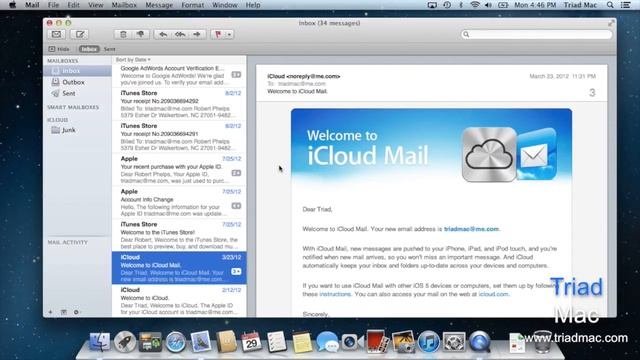Open Safari compass icon in the Dock
This screenshot has width=640, height=360.
pyautogui.click(x=176, y=342)
